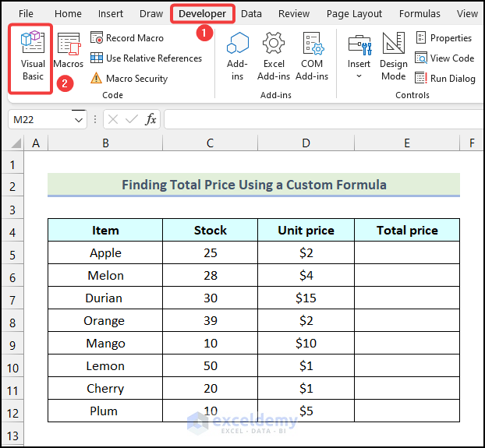
Task: Select the Total price header cell
Action: tap(406, 231)
